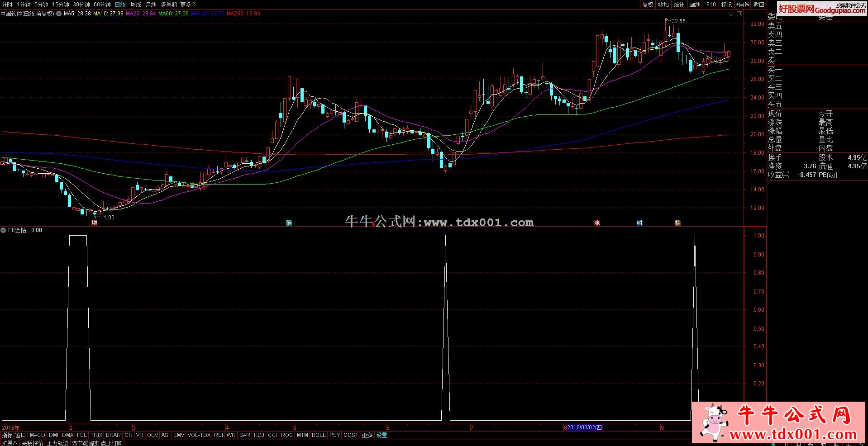Click the 榜 event marker on the timeline
The height and width of the screenshot is (446, 868).
(677, 223)
